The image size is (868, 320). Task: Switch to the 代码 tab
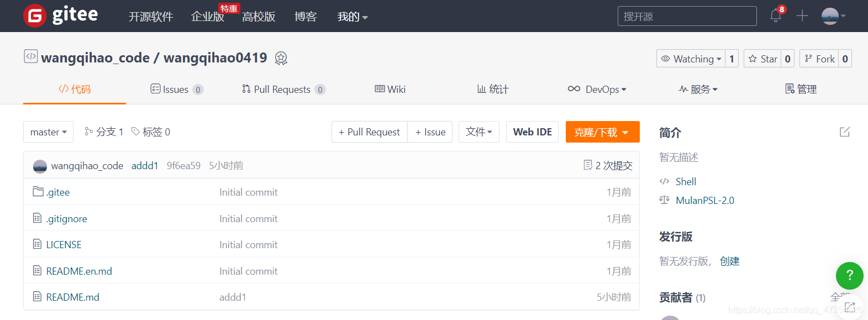(x=75, y=89)
